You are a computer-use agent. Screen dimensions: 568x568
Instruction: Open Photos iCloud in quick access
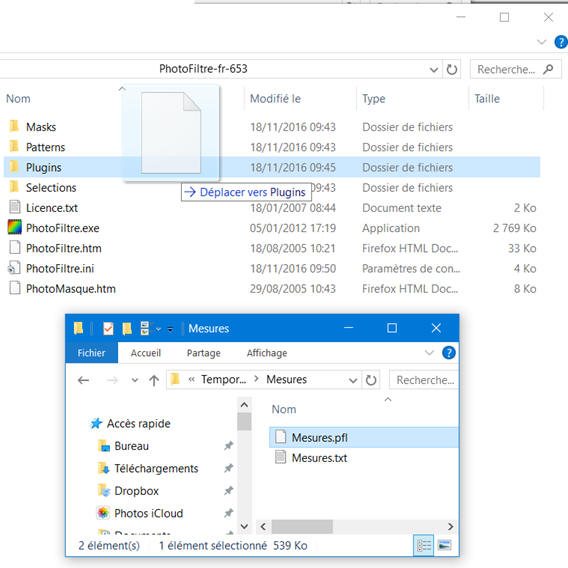coord(149,513)
